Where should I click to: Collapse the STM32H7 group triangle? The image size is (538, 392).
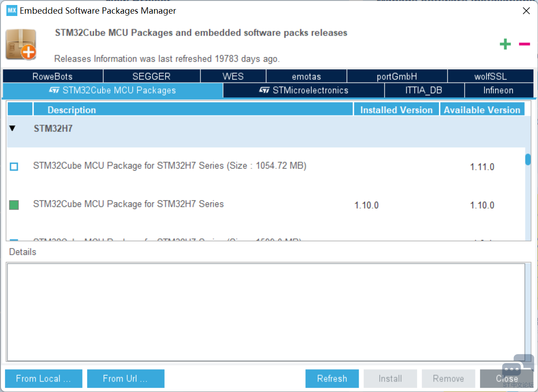12,128
